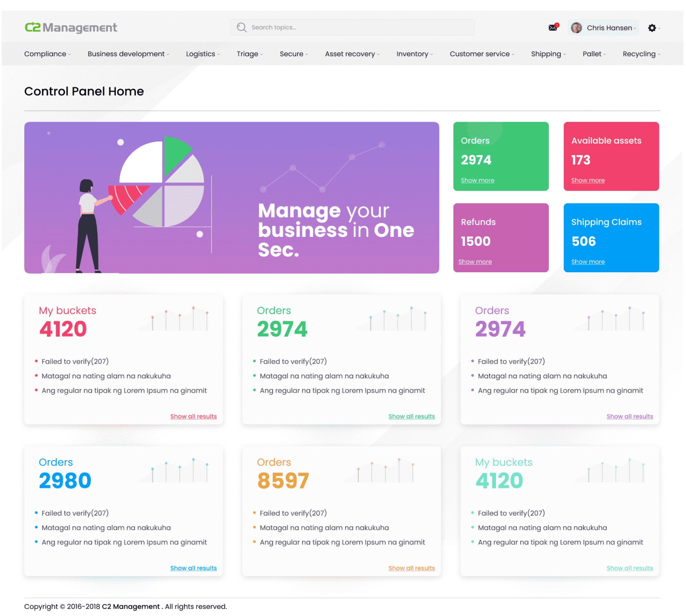The width and height of the screenshot is (686, 616).
Task: Click the search magnifier icon
Action: click(242, 28)
